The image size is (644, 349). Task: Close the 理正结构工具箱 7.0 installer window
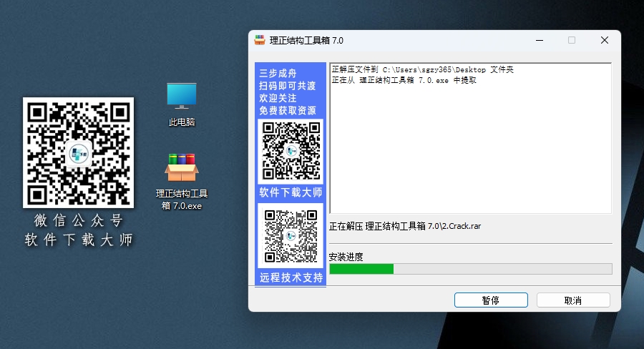click(605, 40)
